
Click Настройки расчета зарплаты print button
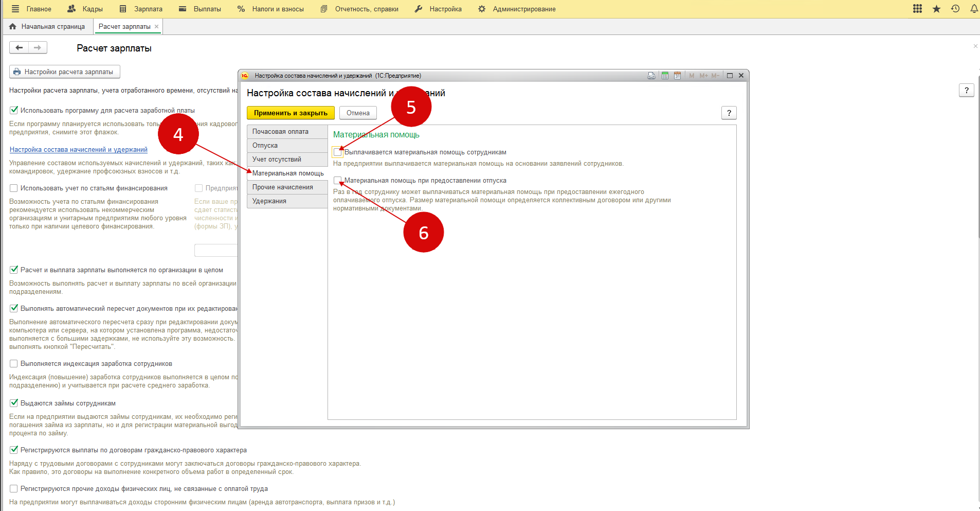65,72
